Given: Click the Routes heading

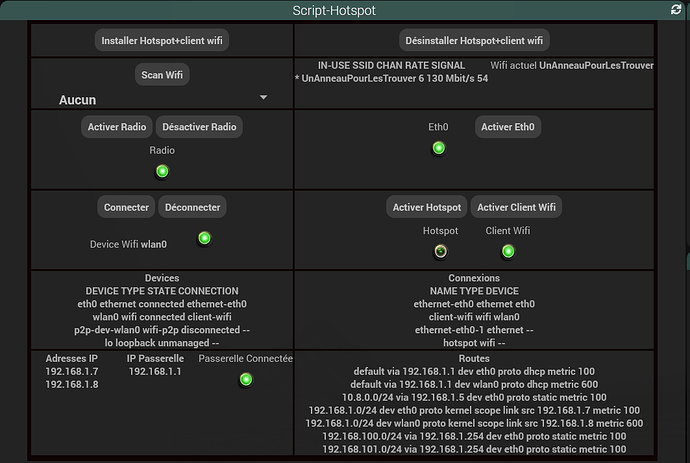Looking at the screenshot, I should pos(474,359).
